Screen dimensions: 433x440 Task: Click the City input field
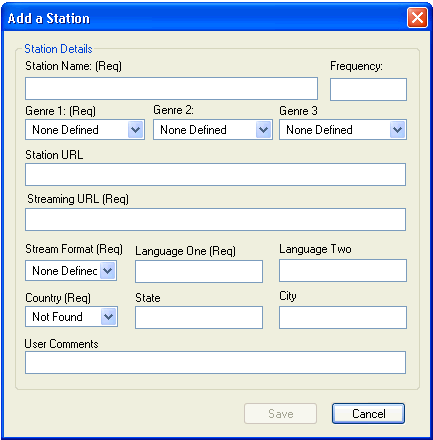[343, 317]
